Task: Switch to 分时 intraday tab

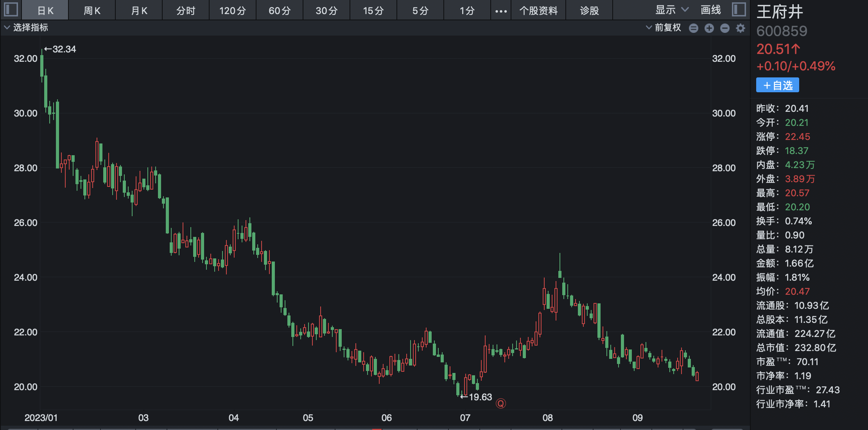Action: pyautogui.click(x=186, y=11)
